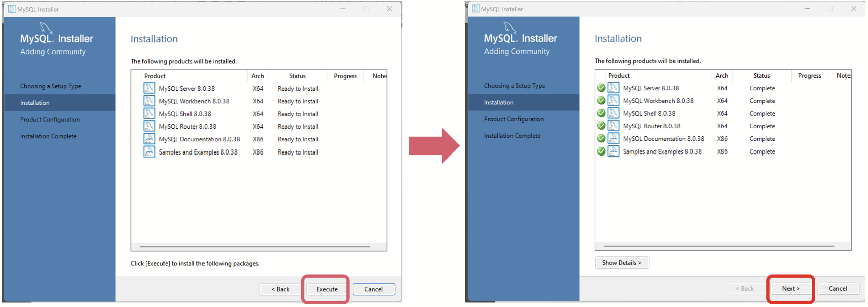Click the green check beside Samples and Examples in the right window
Image resolution: width=868 pixels, height=307 pixels.
pyautogui.click(x=601, y=152)
